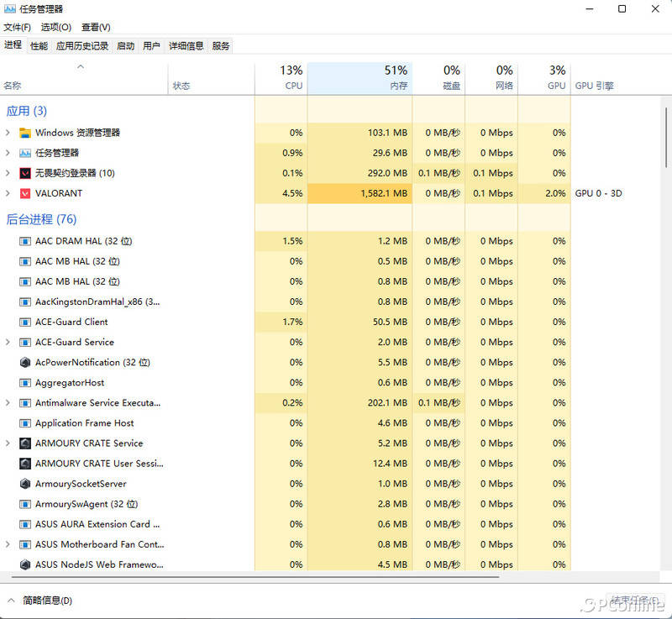Click the horizontal scrollbar at bottom
The width and height of the screenshot is (672, 619).
(255, 577)
